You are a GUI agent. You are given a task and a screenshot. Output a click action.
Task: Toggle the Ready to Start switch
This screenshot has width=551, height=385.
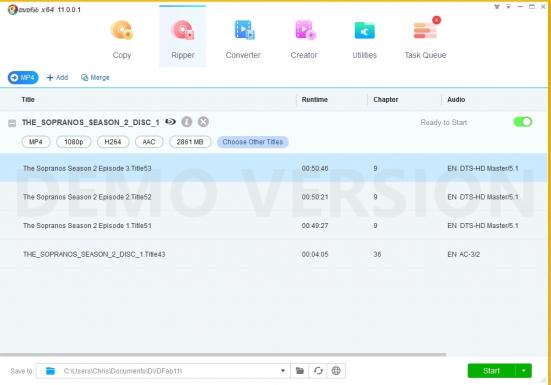coord(523,122)
